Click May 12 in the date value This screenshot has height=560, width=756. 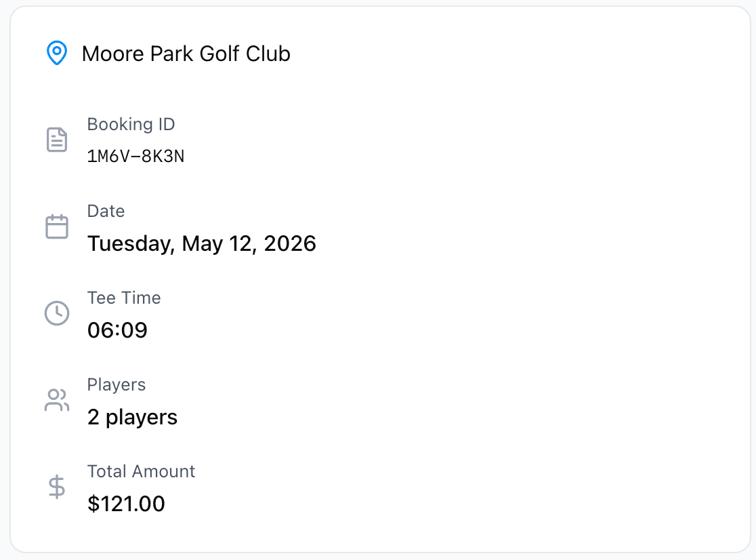(x=219, y=243)
